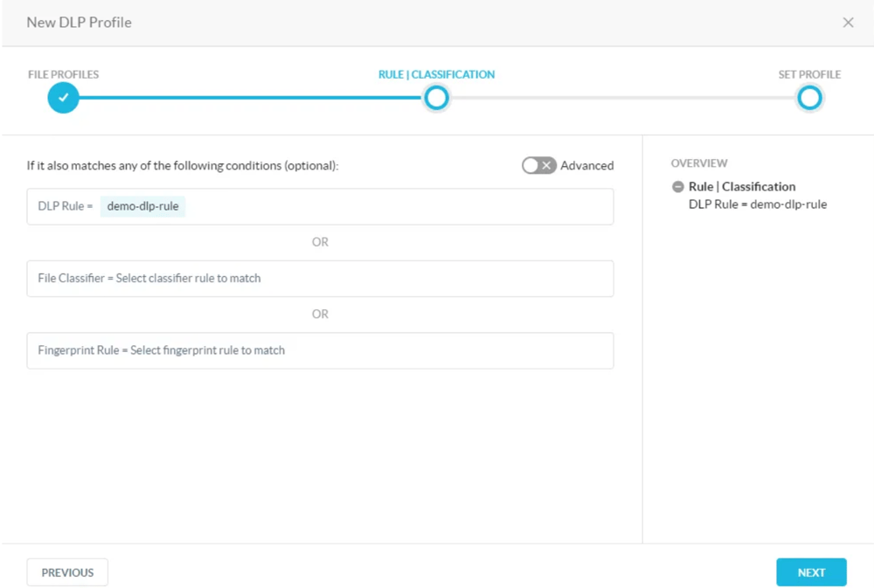Click the demo-dlp-rule tag in DLP Rule
874x588 pixels.
point(142,206)
